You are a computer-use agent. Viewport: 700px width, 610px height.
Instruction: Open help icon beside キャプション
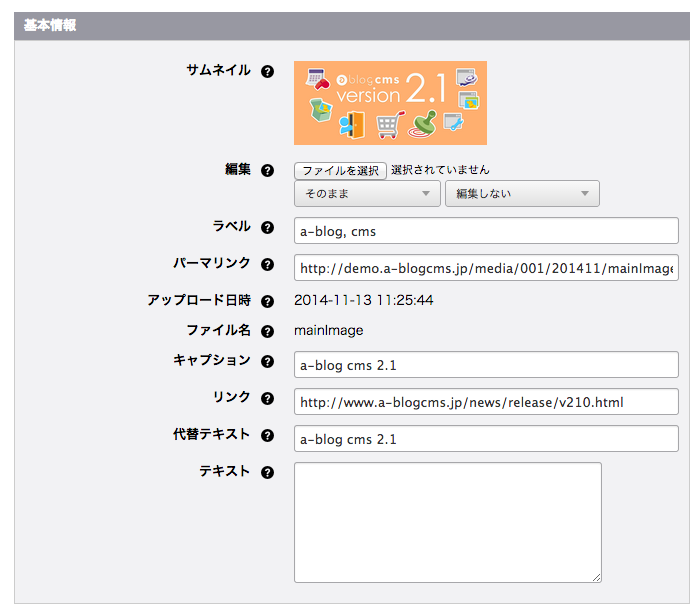click(267, 362)
